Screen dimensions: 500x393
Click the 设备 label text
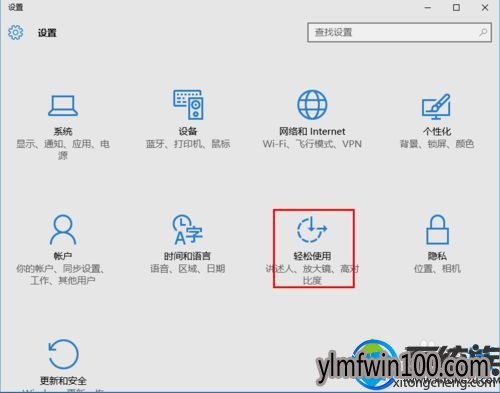pos(188,131)
